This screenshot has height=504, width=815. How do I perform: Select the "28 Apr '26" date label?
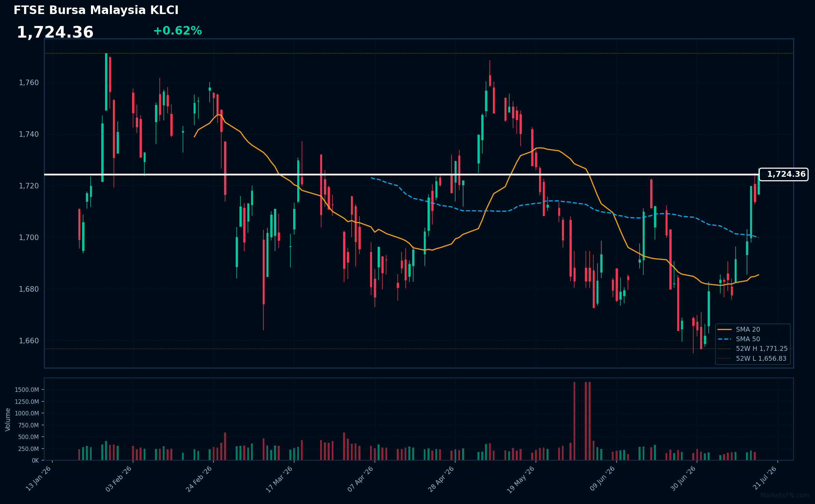pos(441,479)
